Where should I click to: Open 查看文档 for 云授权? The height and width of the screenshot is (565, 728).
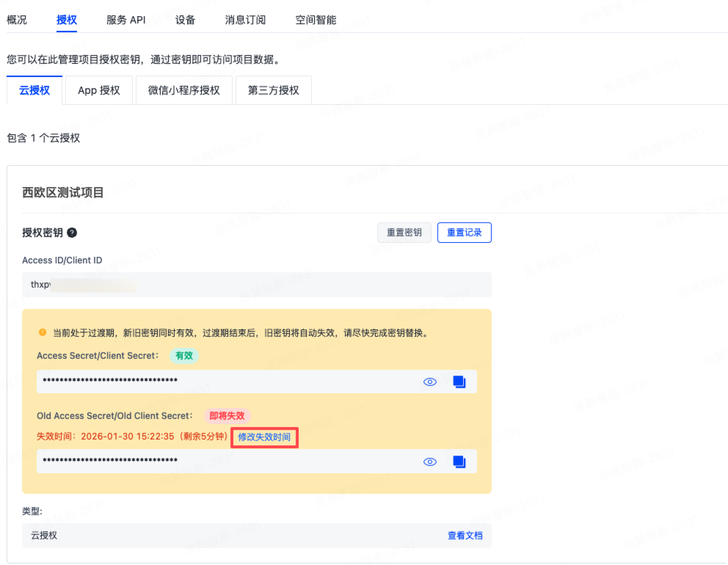point(465,536)
